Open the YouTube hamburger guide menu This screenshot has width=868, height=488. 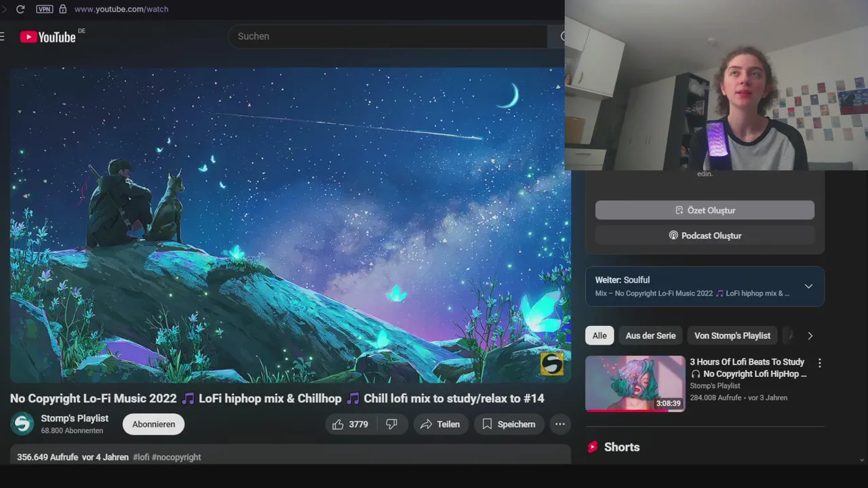3,37
